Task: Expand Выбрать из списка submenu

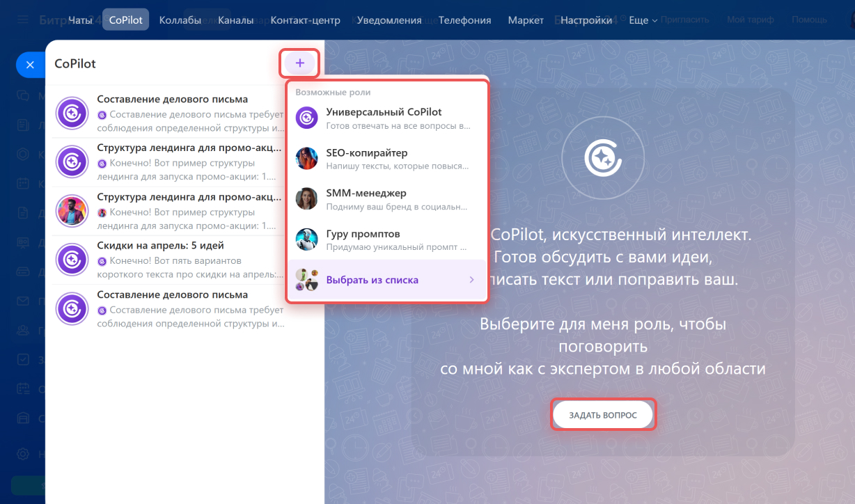Action: click(x=387, y=280)
